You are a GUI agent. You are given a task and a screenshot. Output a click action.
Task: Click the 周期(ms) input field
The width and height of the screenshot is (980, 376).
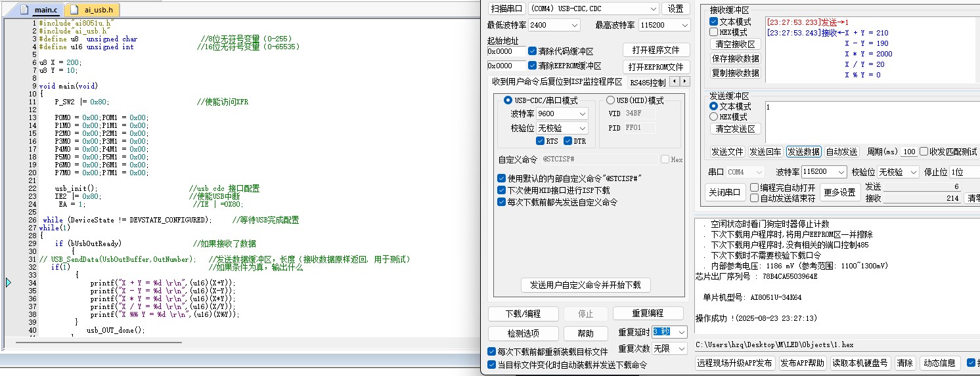coord(908,152)
